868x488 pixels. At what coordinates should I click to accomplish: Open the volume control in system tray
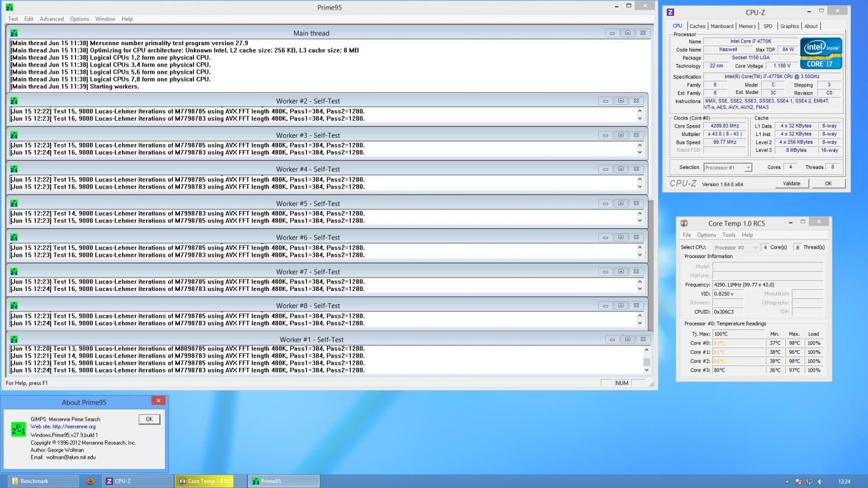pyautogui.click(x=820, y=481)
